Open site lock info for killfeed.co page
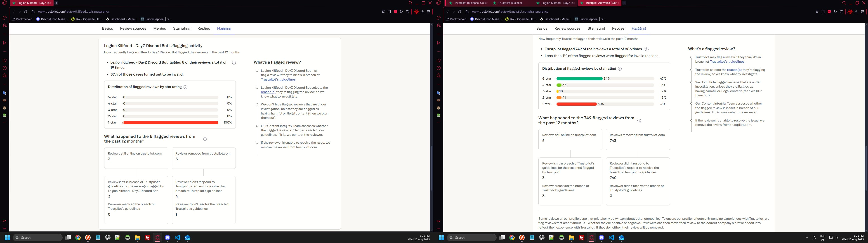This screenshot has height=243, width=868. point(33,12)
